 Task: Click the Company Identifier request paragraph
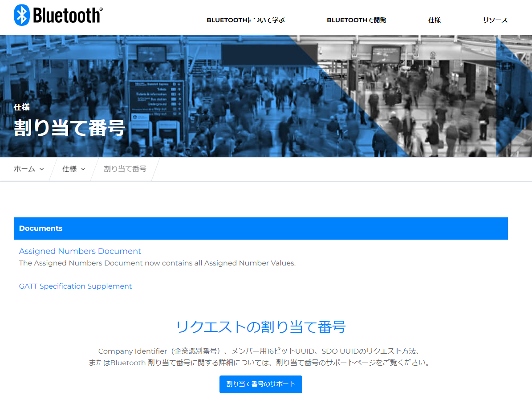(260, 357)
